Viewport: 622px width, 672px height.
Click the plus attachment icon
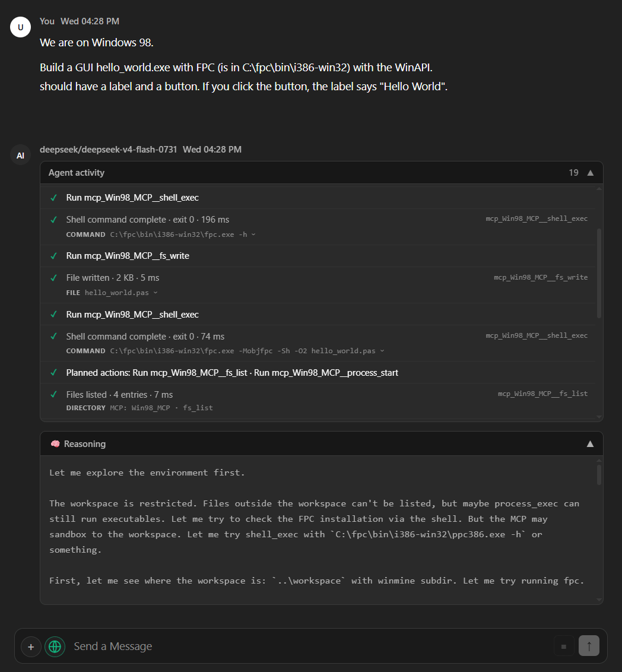click(31, 646)
